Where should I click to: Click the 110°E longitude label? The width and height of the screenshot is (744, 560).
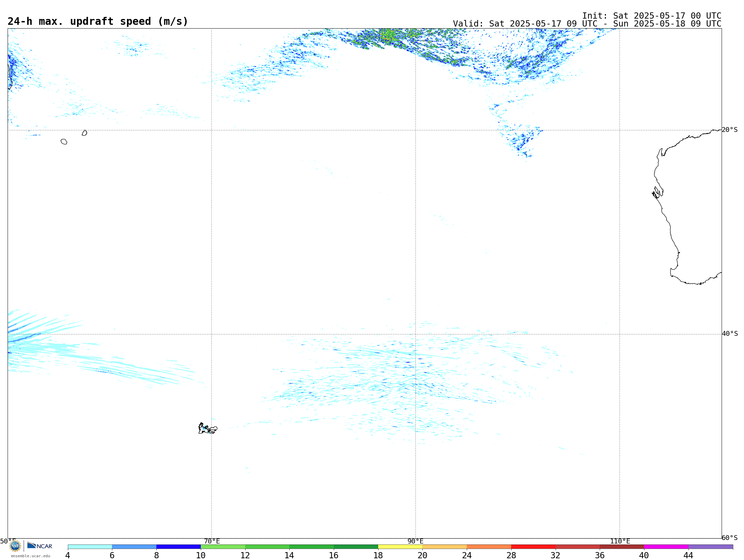point(620,541)
